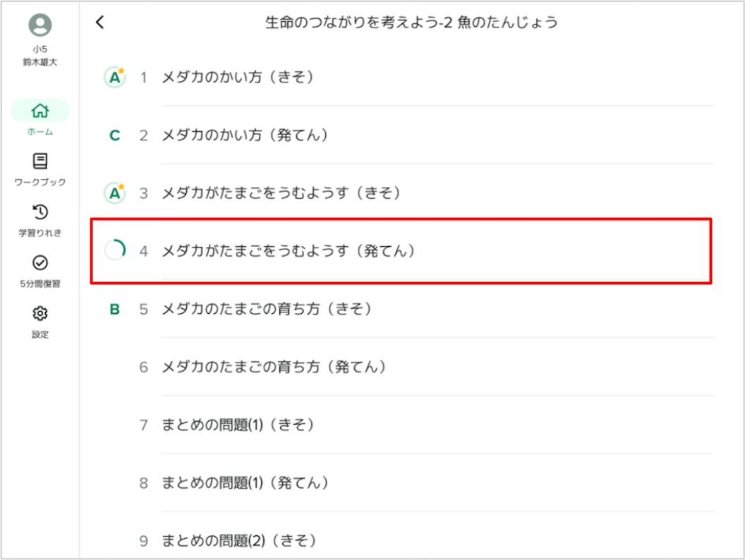Click the A grade badge on lesson 3
Screen dimensions: 745x560
[114, 193]
